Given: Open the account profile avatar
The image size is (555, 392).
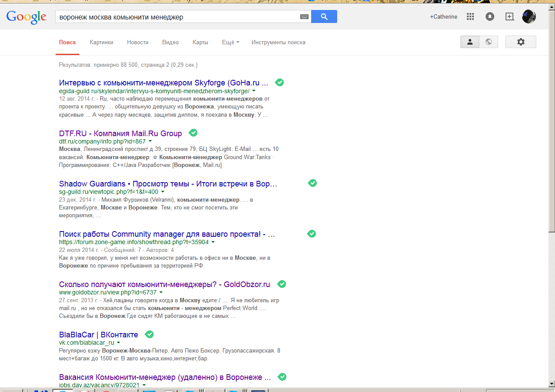Looking at the screenshot, I should 529,16.
